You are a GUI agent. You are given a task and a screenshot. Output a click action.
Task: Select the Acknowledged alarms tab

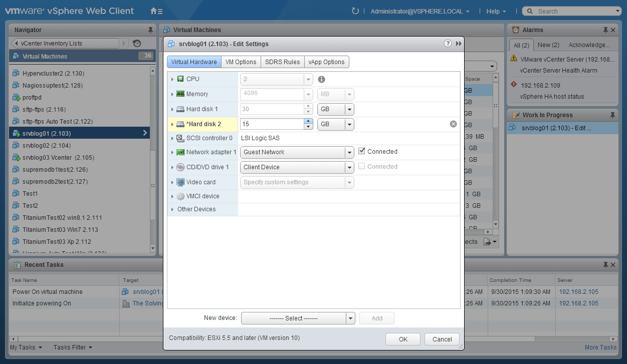click(x=589, y=45)
